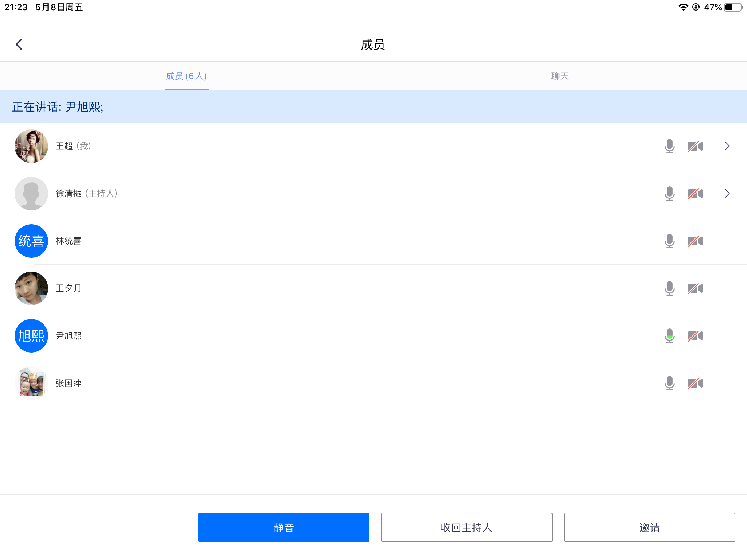This screenshot has width=747, height=560.
Task: Expand options chevron for 王超
Action: pos(727,146)
